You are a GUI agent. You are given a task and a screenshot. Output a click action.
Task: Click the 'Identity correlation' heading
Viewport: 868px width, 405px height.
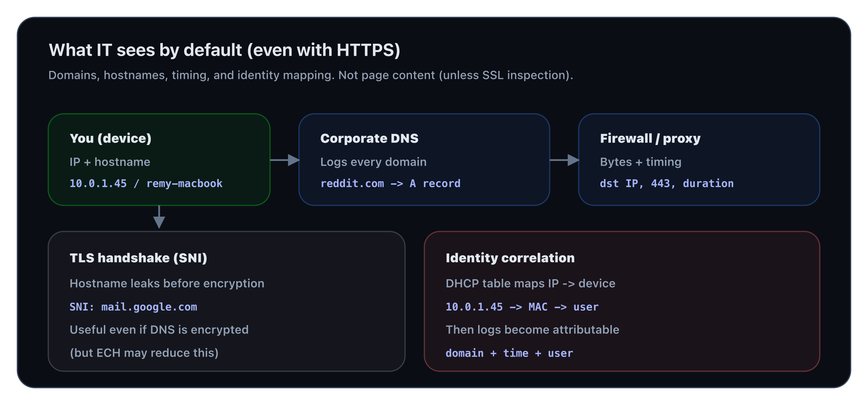tap(510, 258)
